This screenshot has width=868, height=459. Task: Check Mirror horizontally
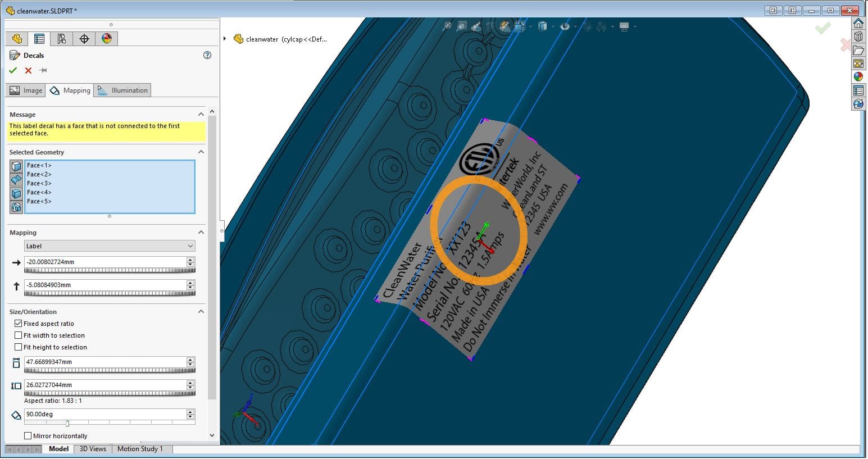pyautogui.click(x=28, y=435)
